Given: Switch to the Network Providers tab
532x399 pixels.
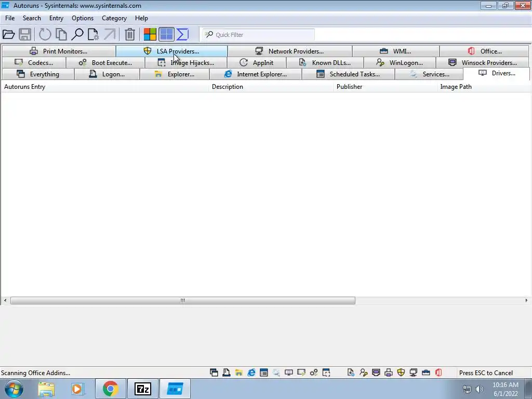Looking at the screenshot, I should pyautogui.click(x=290, y=51).
